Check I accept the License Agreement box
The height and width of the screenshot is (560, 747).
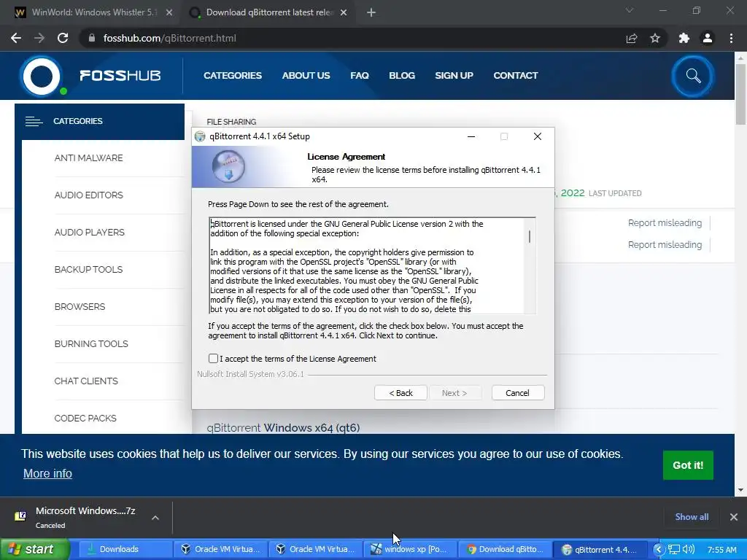coord(213,359)
